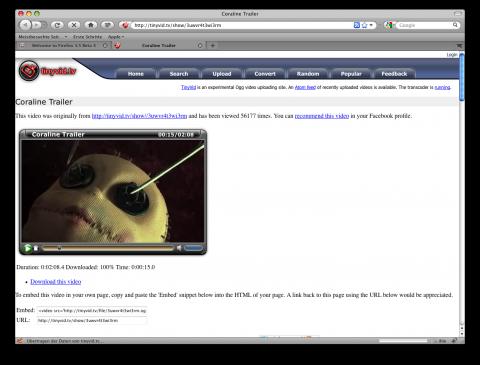Open the Atom feed link
The width and height of the screenshot is (480, 365).
[305, 87]
